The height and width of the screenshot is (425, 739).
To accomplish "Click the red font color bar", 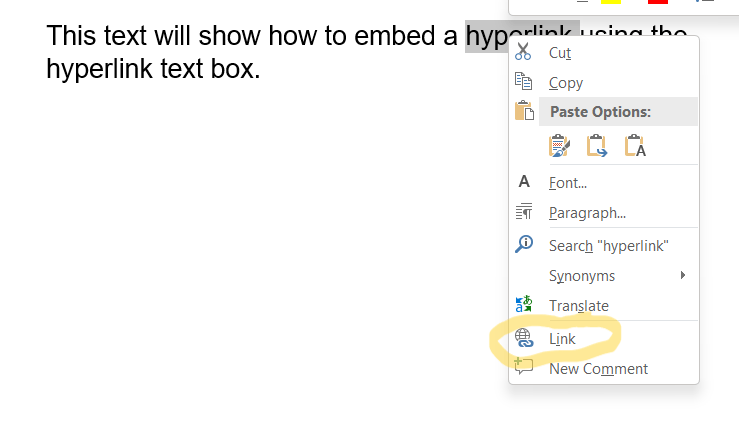I will point(658,2).
